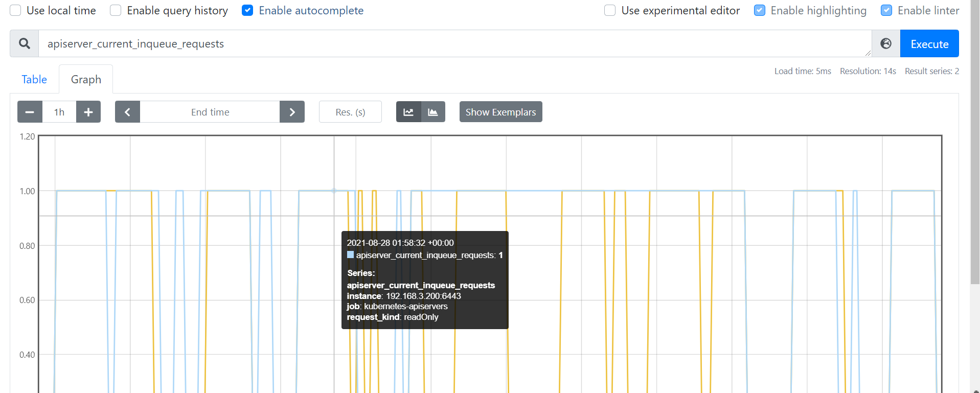Click the blue series swatch in tooltip
The height and width of the screenshot is (393, 980).
pos(350,255)
